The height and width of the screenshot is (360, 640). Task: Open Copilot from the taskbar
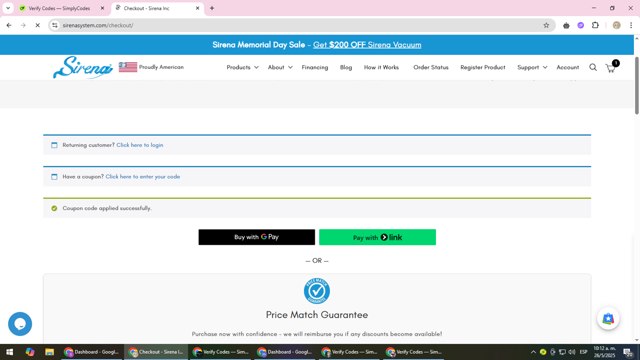(x=29, y=352)
